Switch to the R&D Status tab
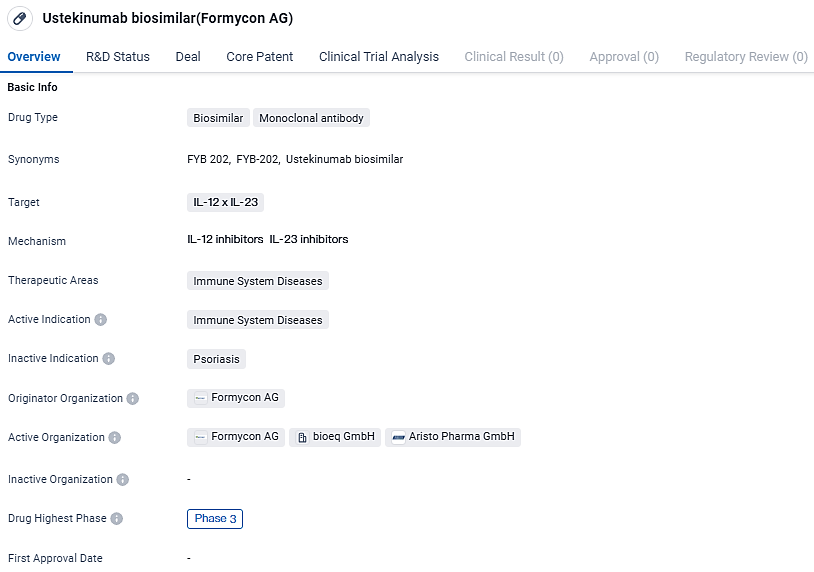 [118, 57]
